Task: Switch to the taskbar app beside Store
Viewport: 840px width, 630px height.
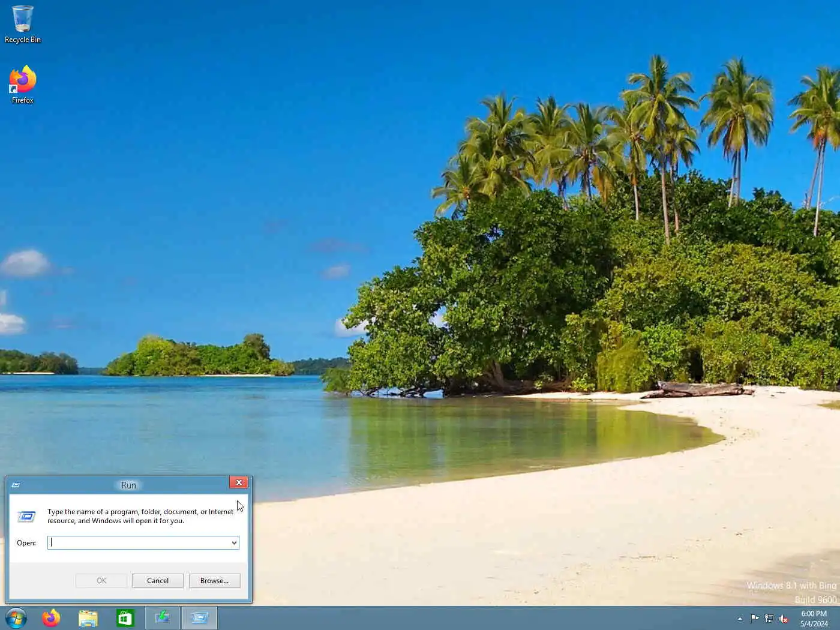Action: (x=163, y=617)
